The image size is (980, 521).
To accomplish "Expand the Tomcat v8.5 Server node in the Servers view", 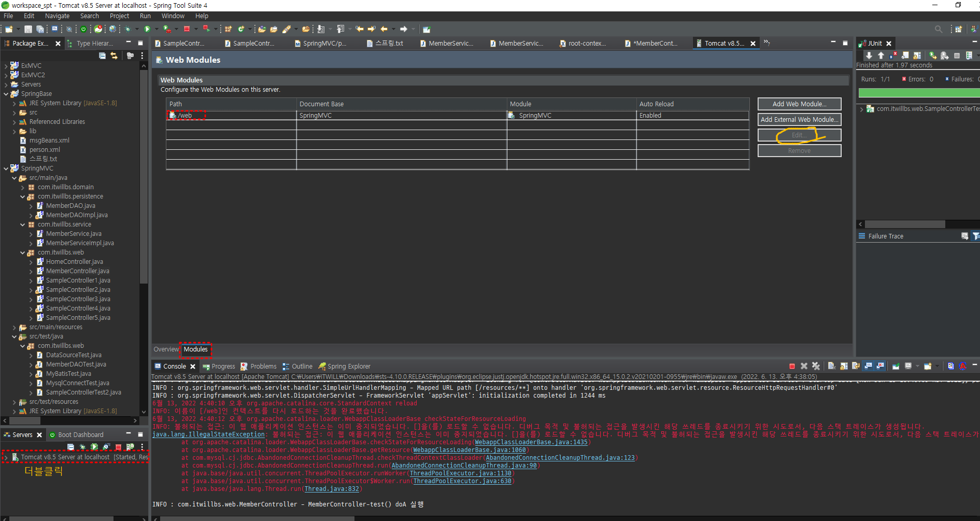I will [x=6, y=457].
